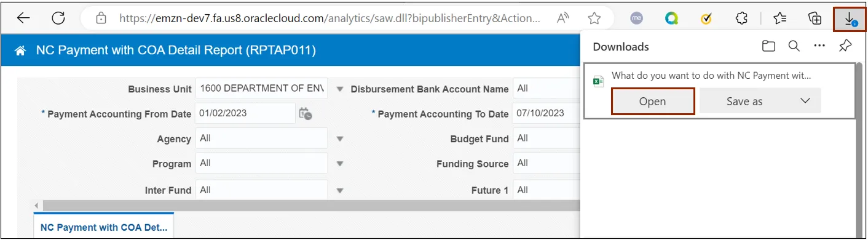Expand the Business Unit dropdown
868x240 pixels.
pos(340,89)
